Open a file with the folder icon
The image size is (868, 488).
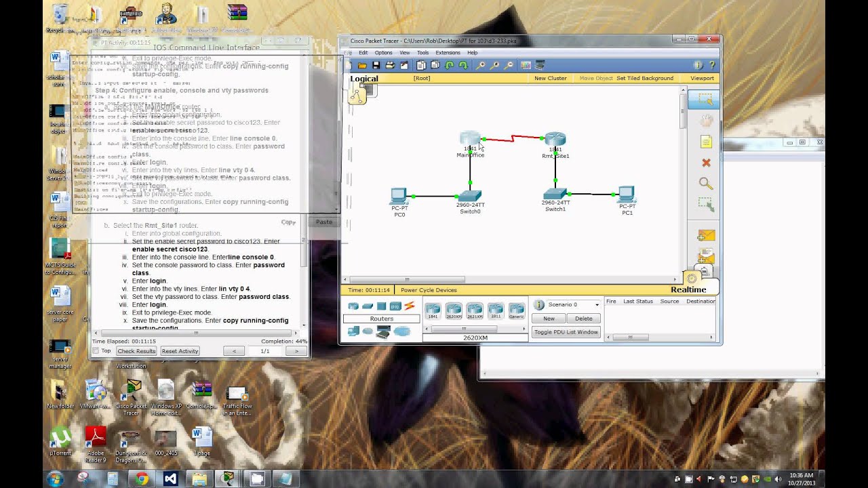[362, 65]
